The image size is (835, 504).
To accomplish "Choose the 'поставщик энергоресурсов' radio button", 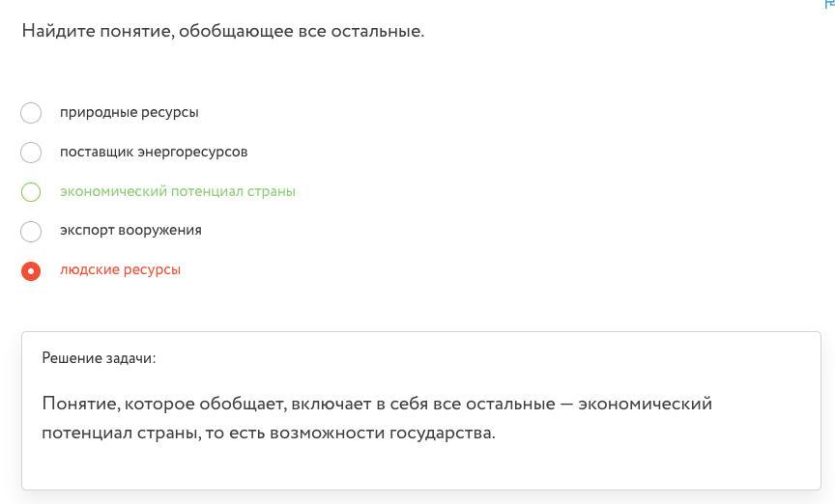I will point(31,153).
